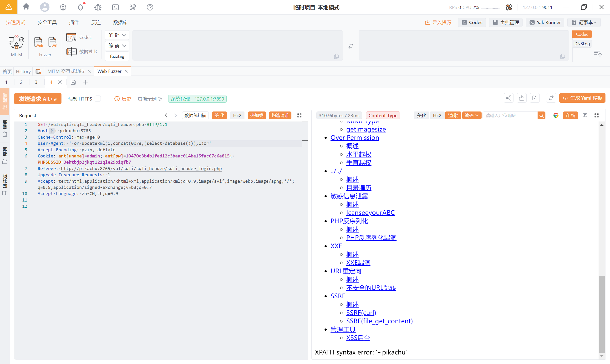This screenshot has width=610, height=364.
Task: Toggle the response render view
Action: [453, 115]
